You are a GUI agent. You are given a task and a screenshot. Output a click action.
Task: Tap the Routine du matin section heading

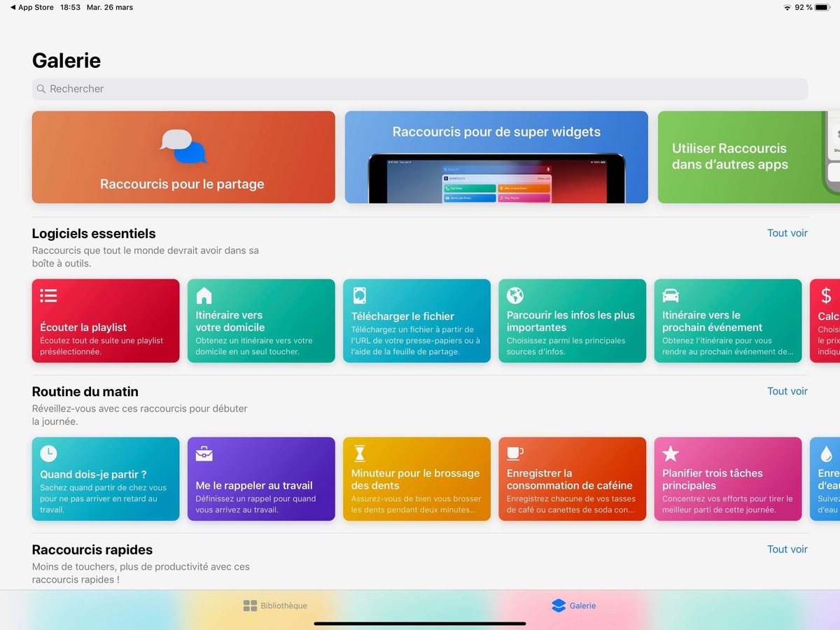[x=85, y=392]
